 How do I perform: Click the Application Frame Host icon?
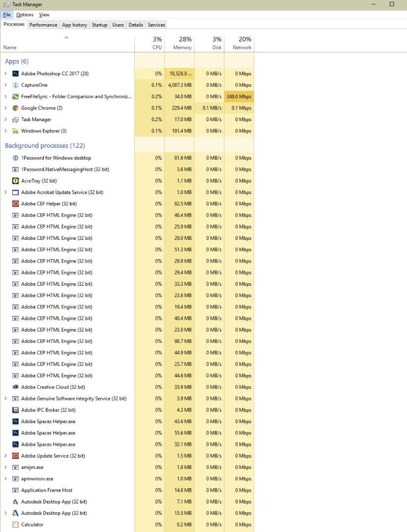(x=15, y=490)
